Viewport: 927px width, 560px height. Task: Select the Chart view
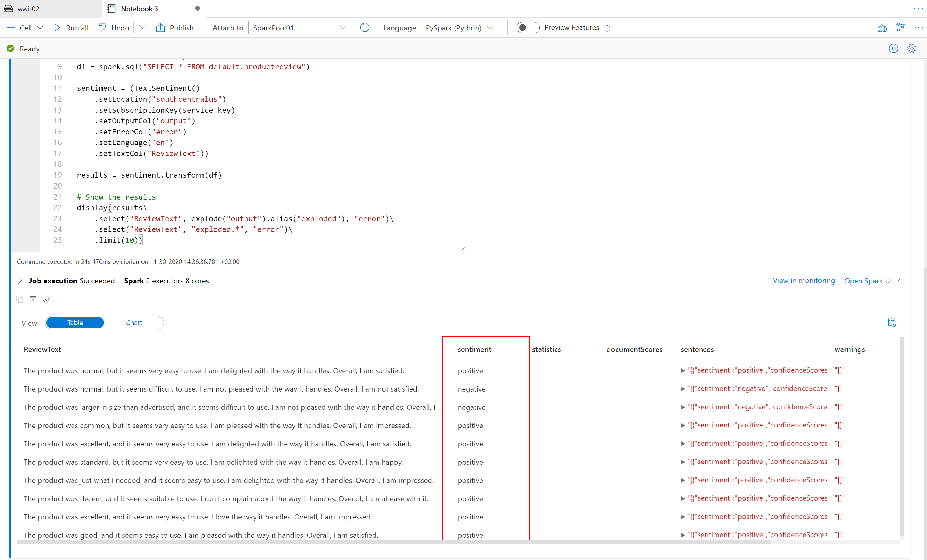134,322
